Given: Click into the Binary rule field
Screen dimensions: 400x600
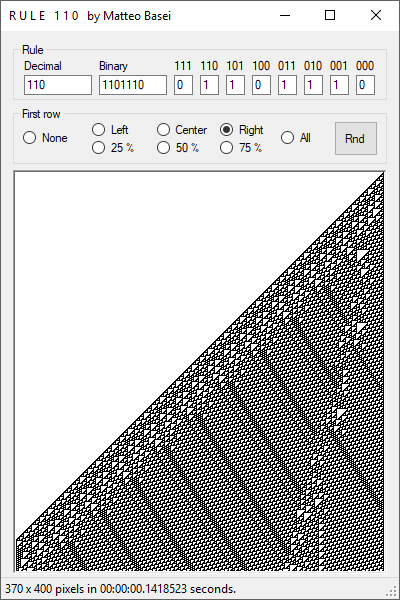Looking at the screenshot, I should (133, 85).
